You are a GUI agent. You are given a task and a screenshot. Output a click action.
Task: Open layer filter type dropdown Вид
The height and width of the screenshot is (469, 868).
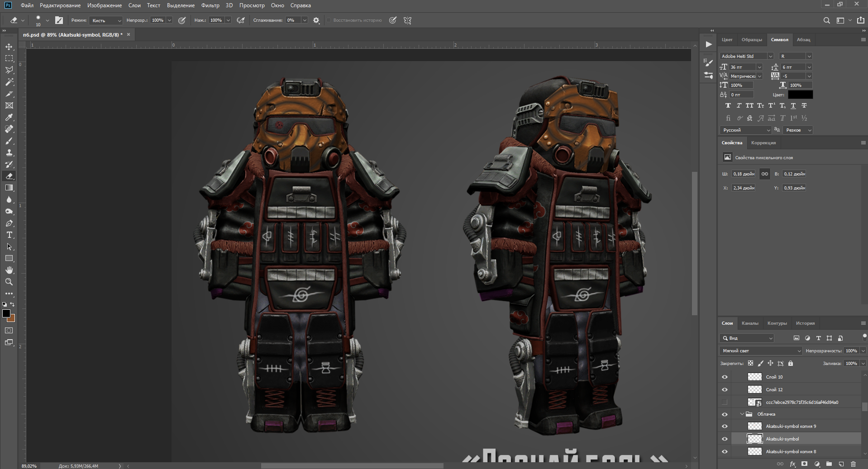pyautogui.click(x=747, y=338)
